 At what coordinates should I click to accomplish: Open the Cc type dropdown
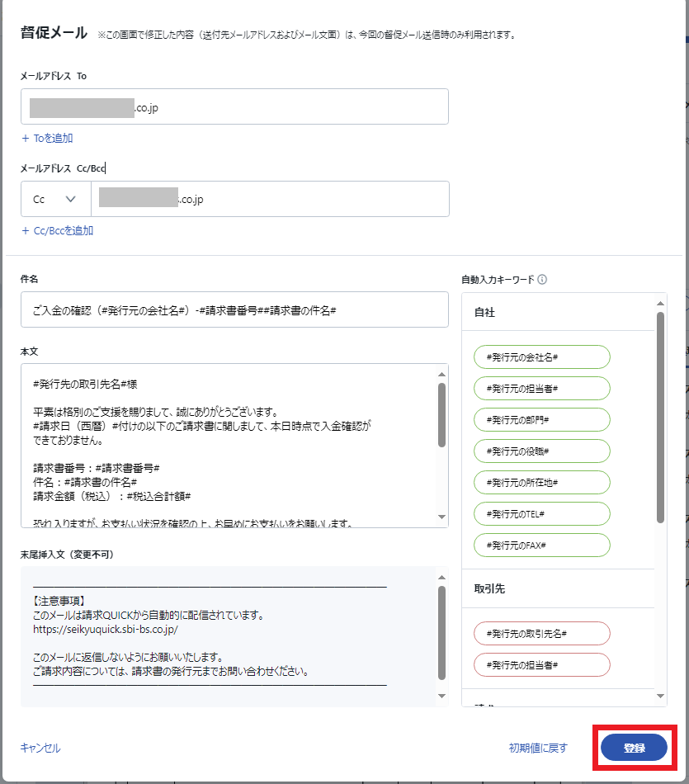tap(55, 199)
